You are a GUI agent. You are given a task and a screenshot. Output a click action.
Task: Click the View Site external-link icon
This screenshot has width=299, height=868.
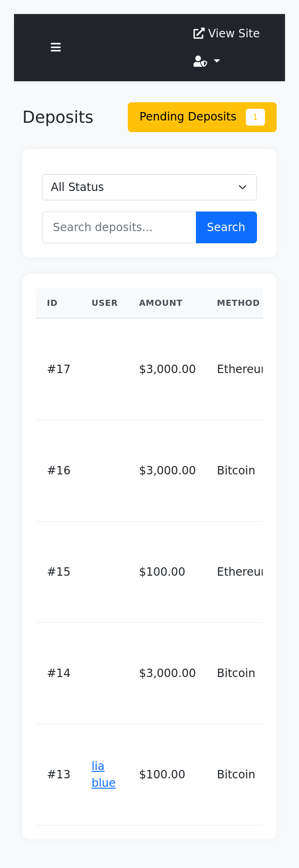click(x=199, y=33)
